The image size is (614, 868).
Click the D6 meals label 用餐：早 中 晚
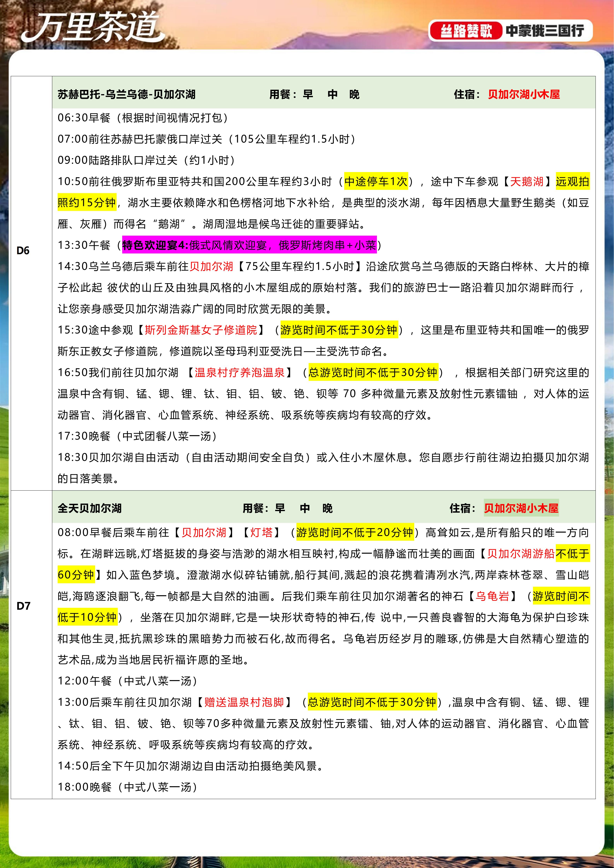tap(315, 94)
